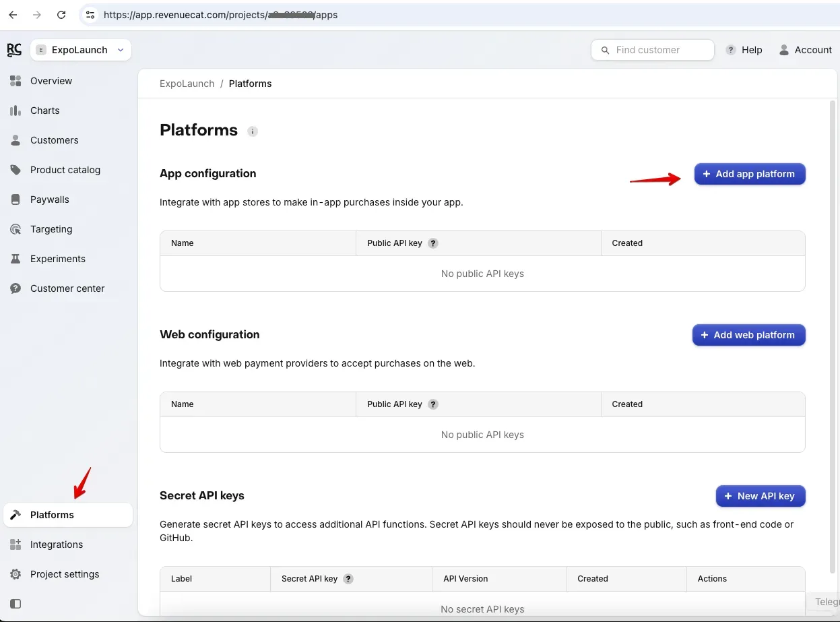Click the Product catalog tag icon
This screenshot has height=622, width=840.
pos(15,170)
